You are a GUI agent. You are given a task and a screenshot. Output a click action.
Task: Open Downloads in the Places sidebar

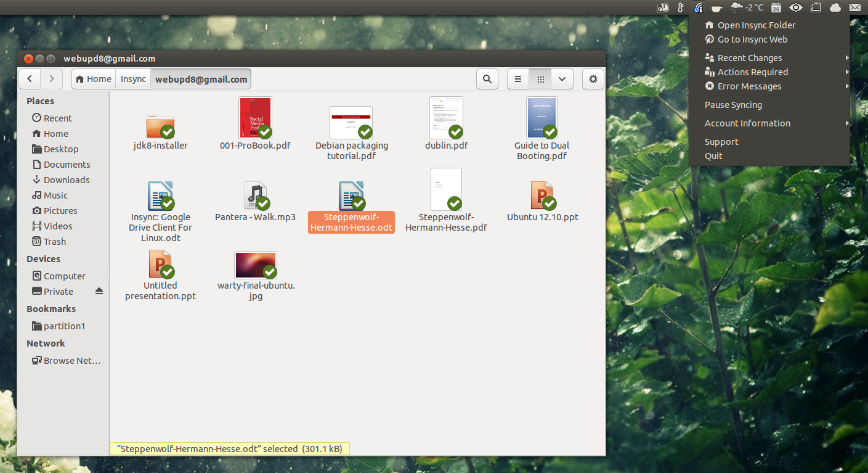click(66, 180)
